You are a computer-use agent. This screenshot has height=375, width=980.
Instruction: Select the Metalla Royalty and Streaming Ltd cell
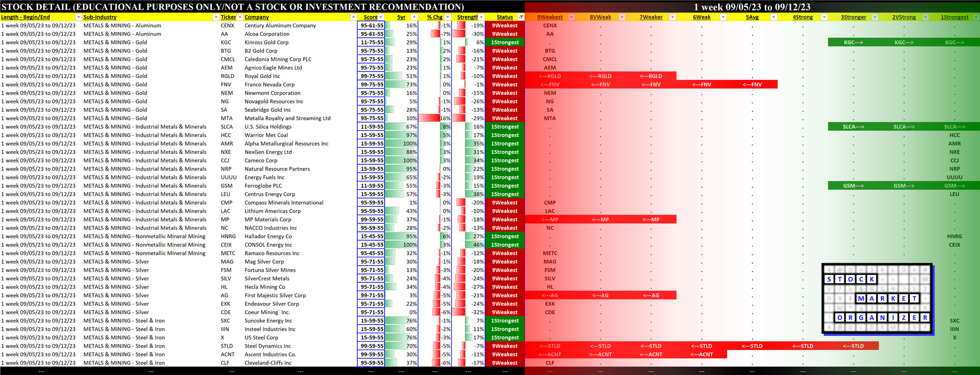click(x=300, y=118)
